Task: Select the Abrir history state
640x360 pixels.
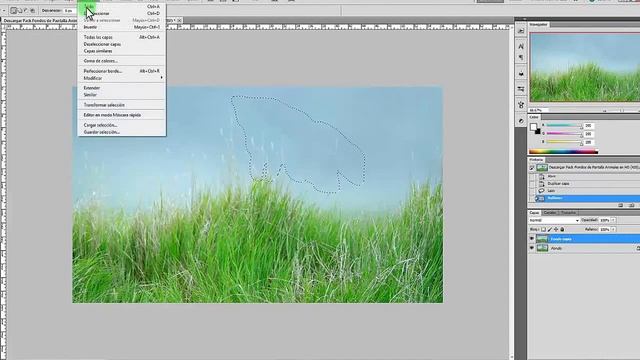Action: coord(588,176)
